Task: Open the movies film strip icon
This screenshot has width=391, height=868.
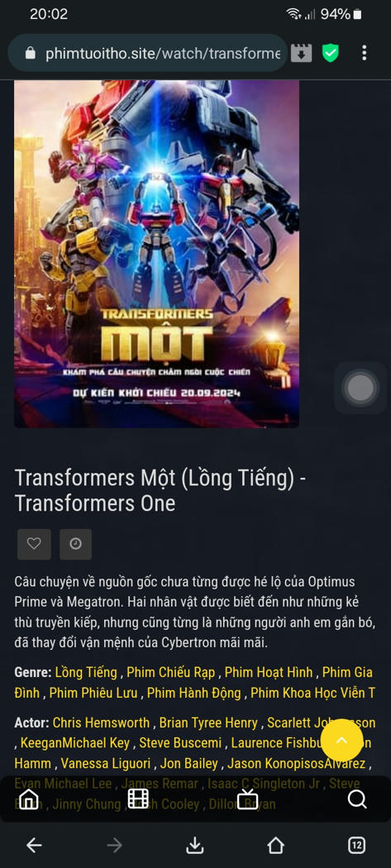Action: point(138,799)
